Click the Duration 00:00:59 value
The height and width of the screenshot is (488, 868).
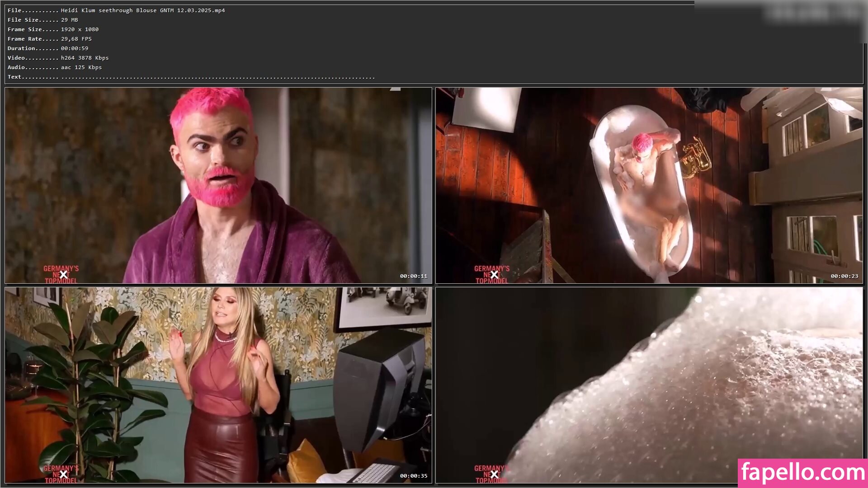tap(75, 48)
